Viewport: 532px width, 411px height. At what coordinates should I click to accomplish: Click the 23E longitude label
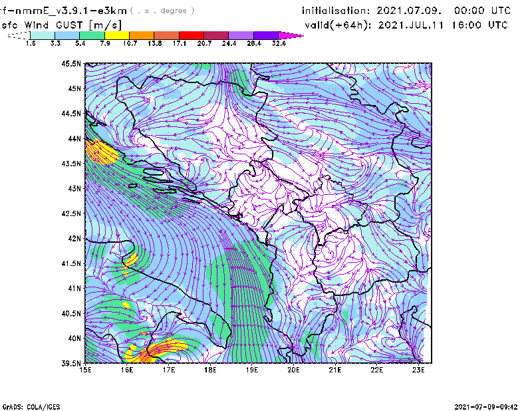coord(418,370)
